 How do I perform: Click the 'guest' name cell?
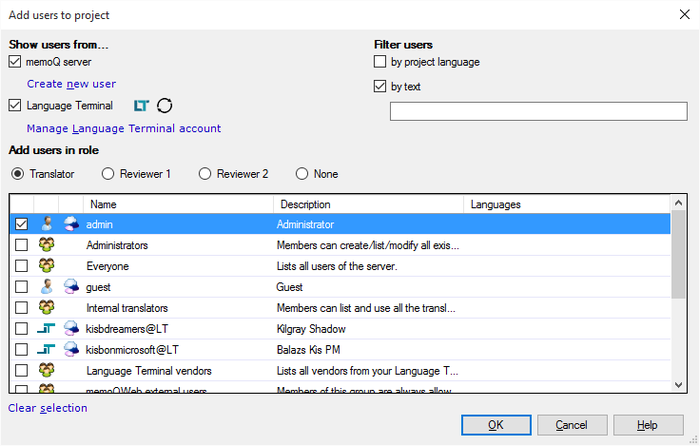click(x=98, y=287)
